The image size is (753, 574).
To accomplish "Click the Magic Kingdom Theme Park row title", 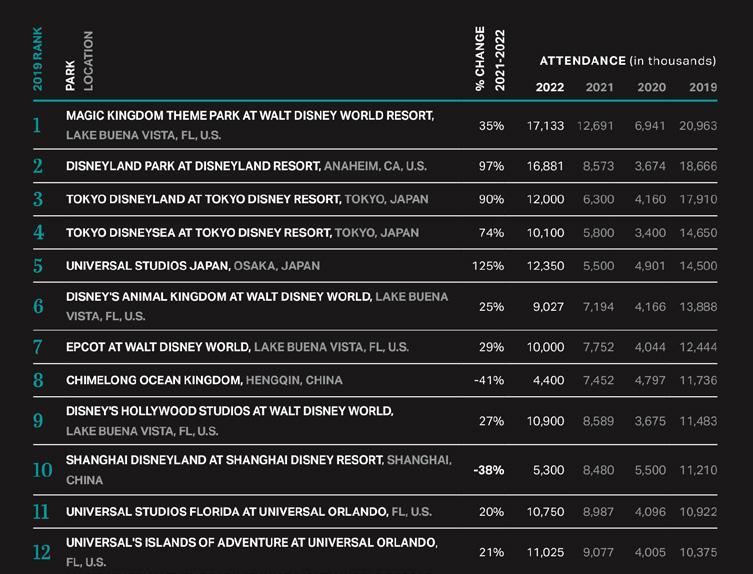I will tap(250, 116).
